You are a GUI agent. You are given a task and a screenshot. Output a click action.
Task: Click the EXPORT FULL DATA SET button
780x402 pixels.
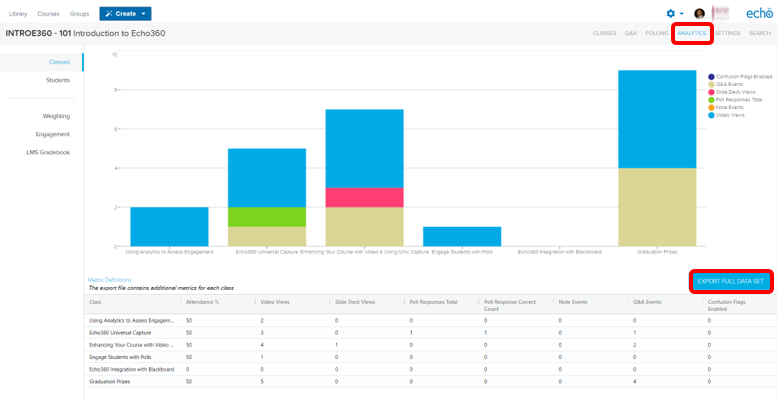[730, 282]
